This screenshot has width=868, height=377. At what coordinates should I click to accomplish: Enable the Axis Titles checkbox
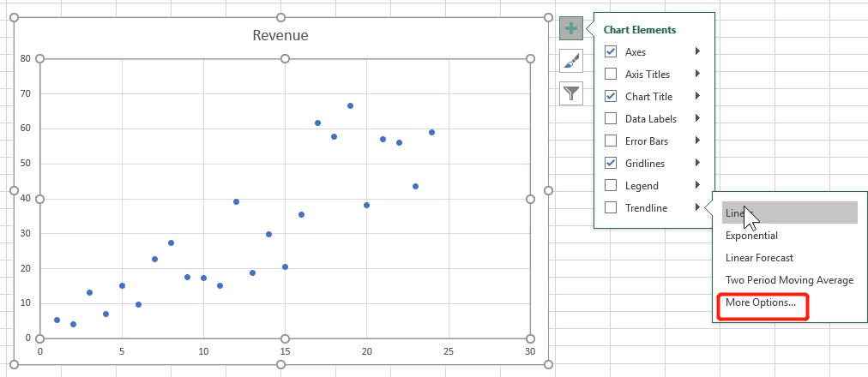tap(611, 74)
